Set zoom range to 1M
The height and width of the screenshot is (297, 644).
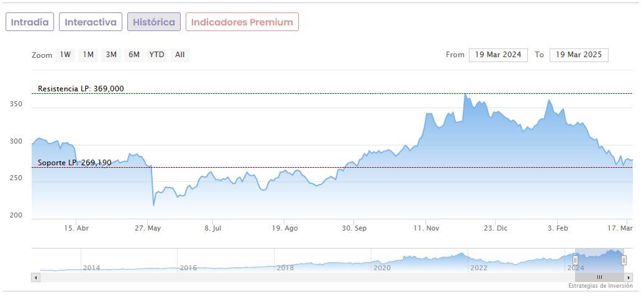88,55
